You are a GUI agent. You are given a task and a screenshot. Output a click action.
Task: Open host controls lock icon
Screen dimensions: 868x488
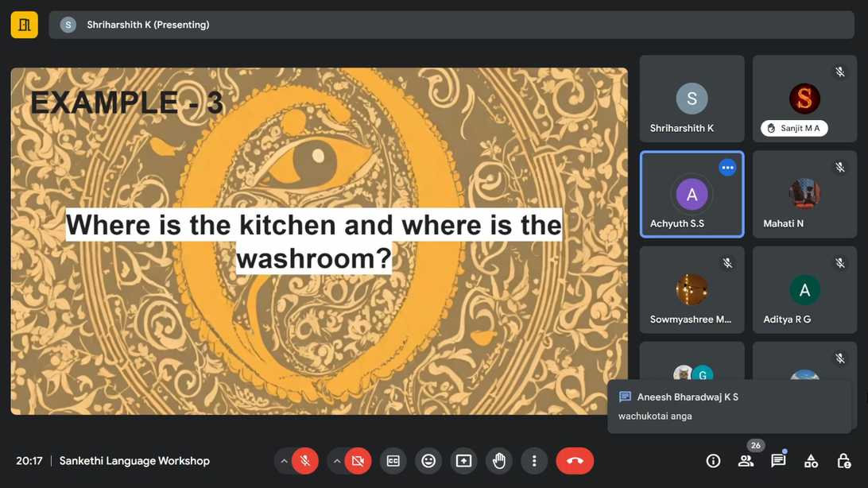(843, 461)
